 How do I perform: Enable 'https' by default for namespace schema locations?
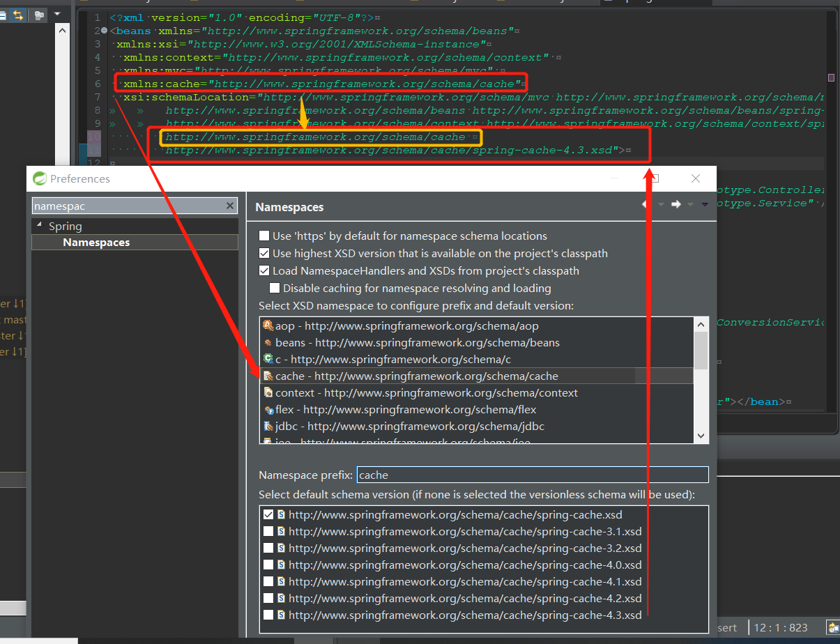(264, 236)
